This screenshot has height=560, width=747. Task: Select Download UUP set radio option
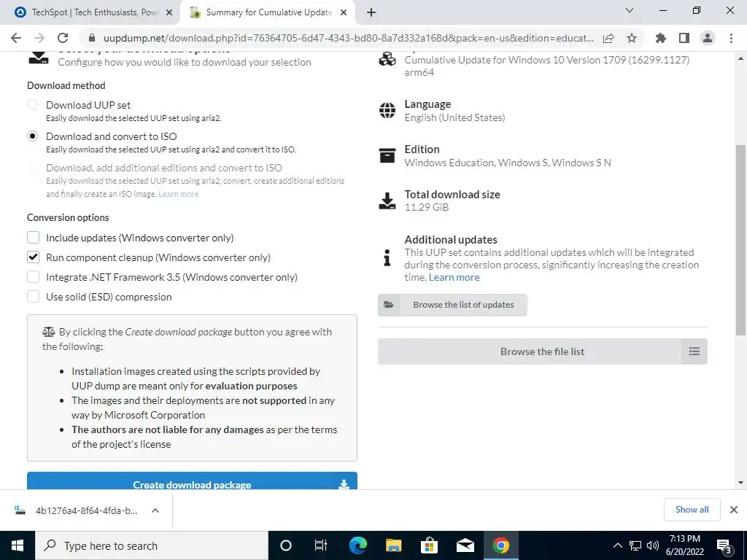pos(32,105)
